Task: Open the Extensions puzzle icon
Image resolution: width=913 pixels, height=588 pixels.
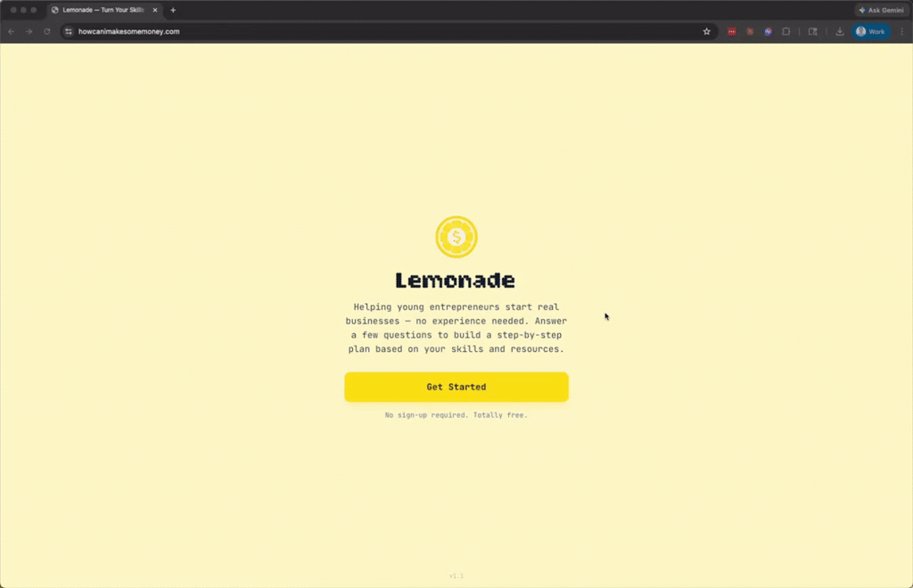Action: [x=786, y=31]
